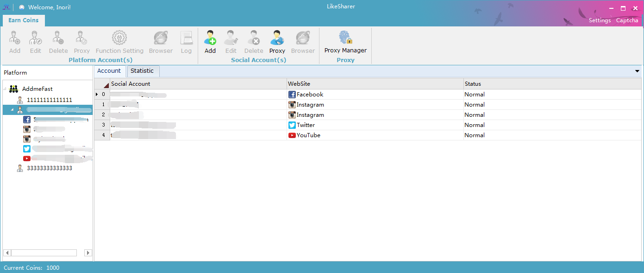Click the Twitter website cell
Viewport: 644px width, 273px height.
tap(375, 125)
